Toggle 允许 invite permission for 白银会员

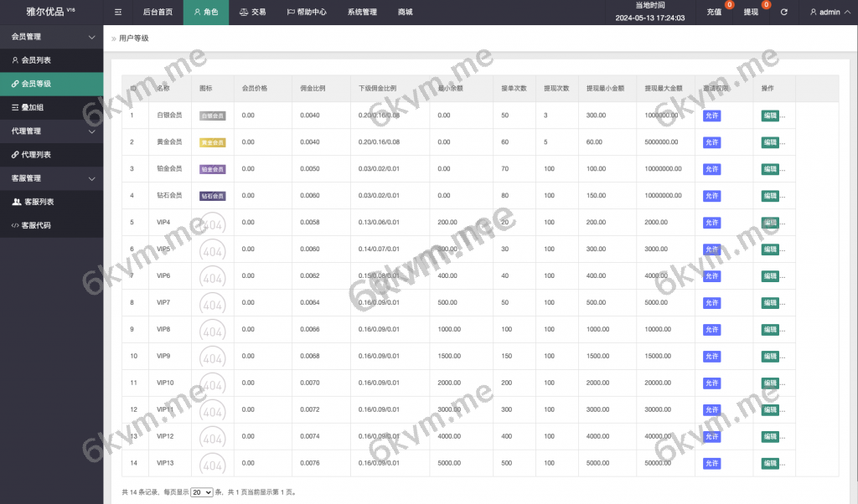[711, 116]
